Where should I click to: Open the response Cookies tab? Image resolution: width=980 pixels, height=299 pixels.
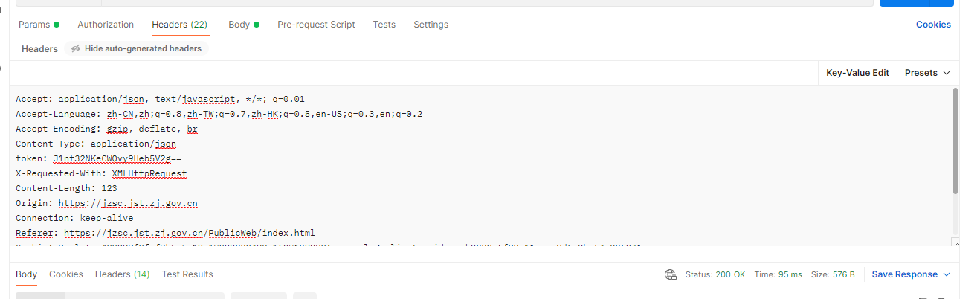66,274
